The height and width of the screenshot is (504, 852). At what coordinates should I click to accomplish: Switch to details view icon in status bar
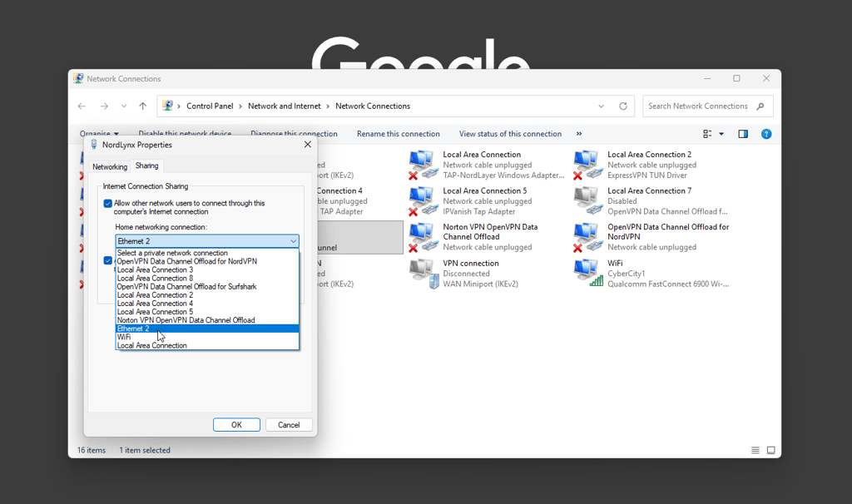[755, 450]
